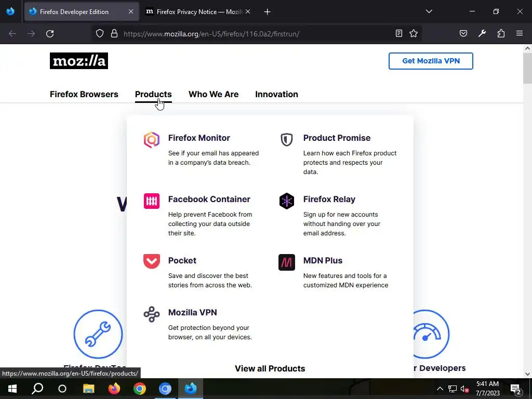Screen dimensions: 532x399
Task: Click the muted volume tray icon
Action: 464,389
